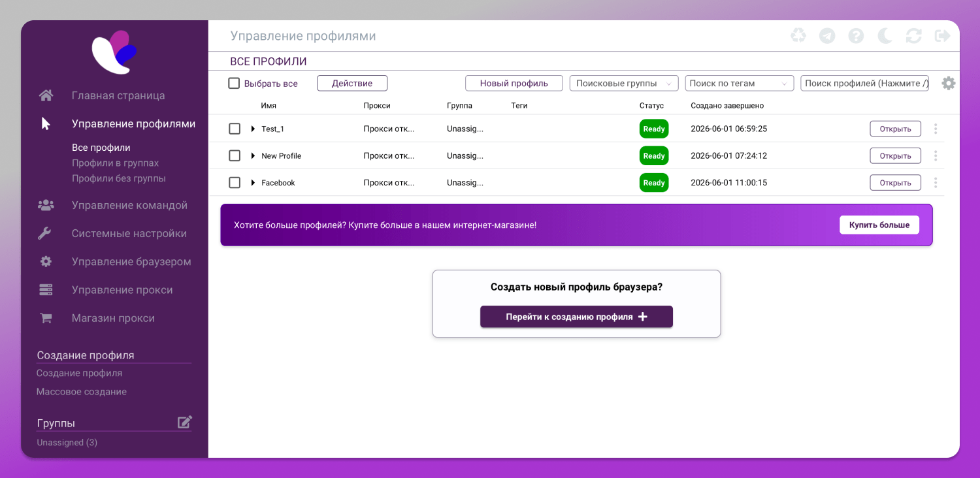Click Открыть for Test_1 profile
Screen dimensions: 980x478
895,129
